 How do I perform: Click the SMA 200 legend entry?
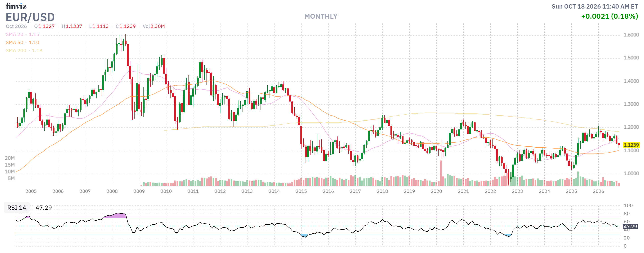coord(24,50)
